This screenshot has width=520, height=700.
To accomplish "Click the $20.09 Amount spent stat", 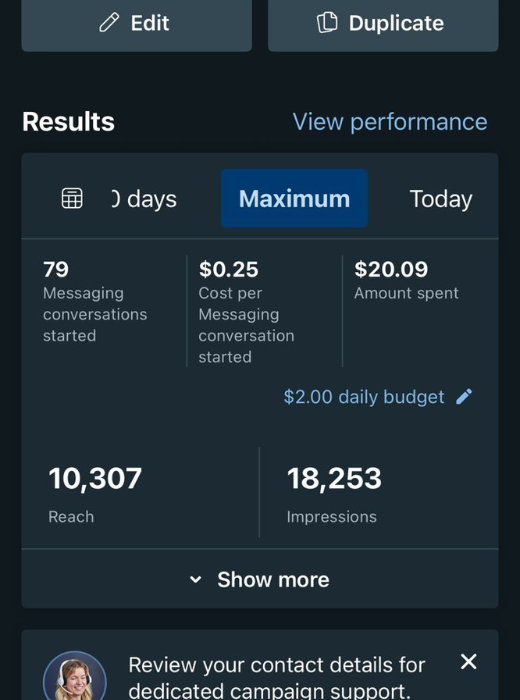I will click(x=406, y=281).
